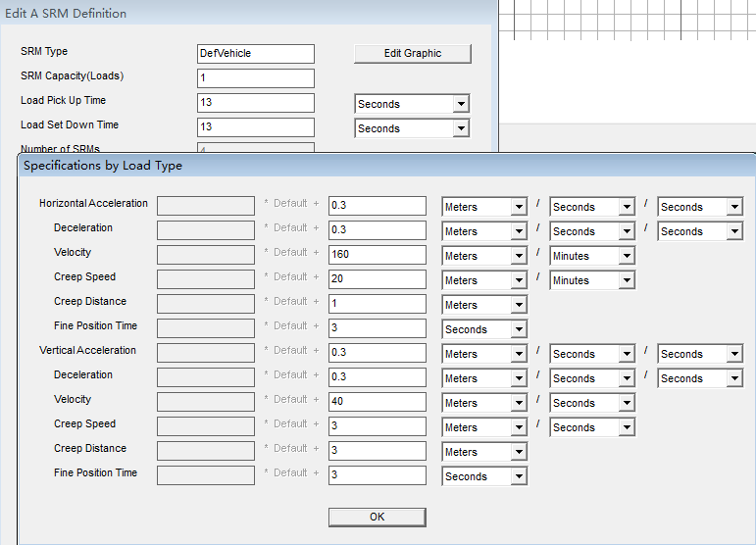The height and width of the screenshot is (545, 756).
Task: Open Horizontal Velocity Meters dropdown
Action: (x=484, y=256)
